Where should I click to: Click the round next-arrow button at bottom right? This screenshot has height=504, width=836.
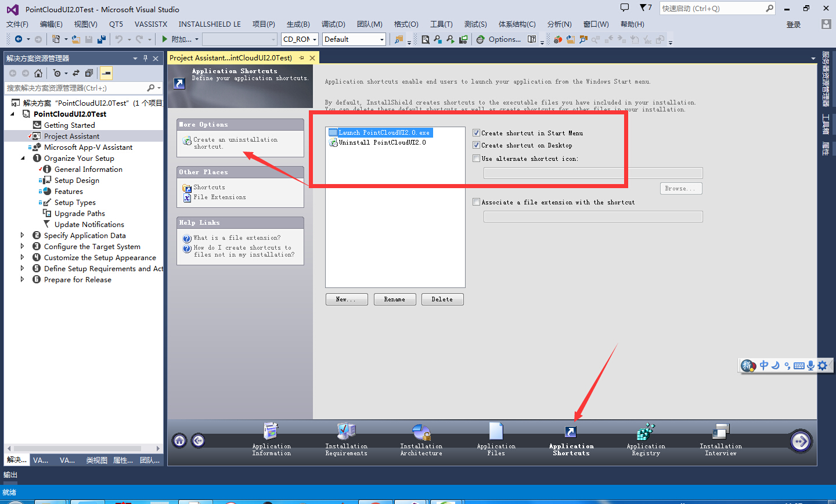point(801,441)
